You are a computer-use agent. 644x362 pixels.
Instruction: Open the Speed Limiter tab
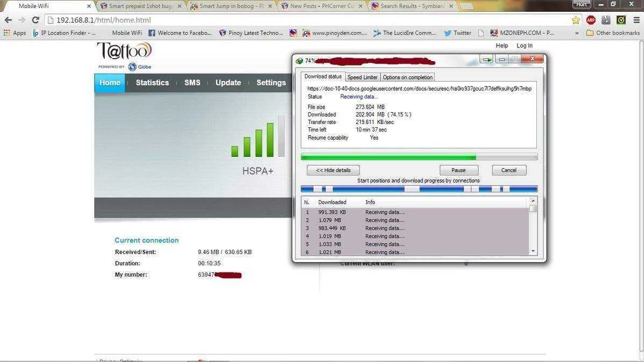coord(362,77)
